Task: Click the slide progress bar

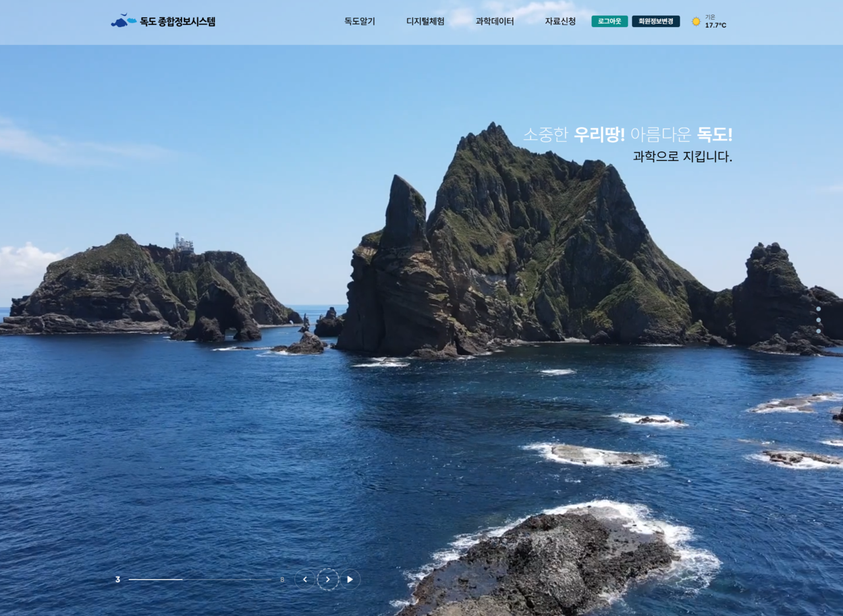Action: [x=201, y=580]
